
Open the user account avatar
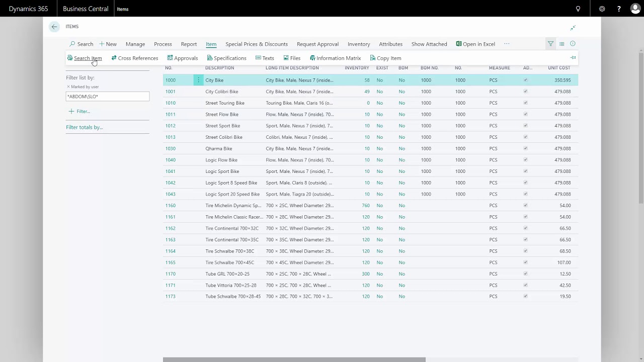pos(635,9)
